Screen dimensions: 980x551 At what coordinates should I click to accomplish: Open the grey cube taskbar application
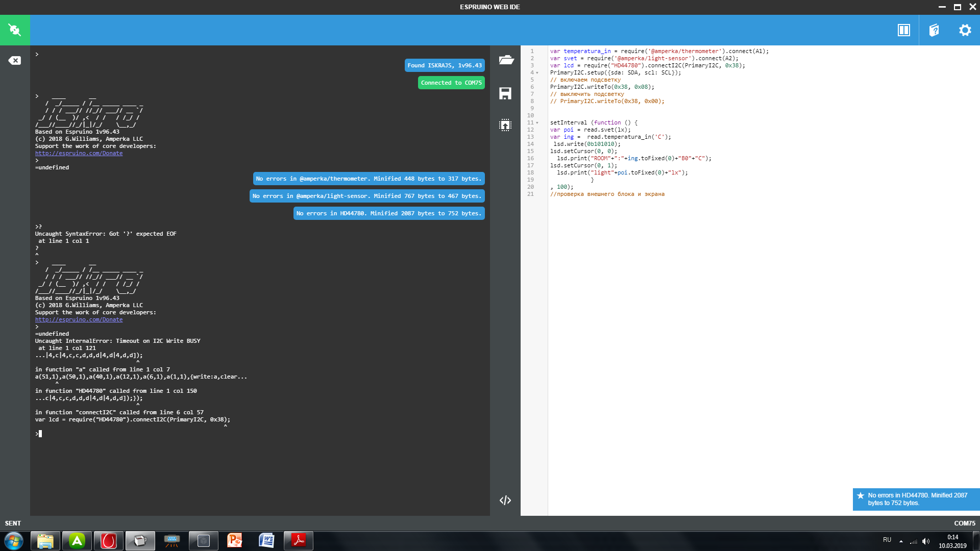[204, 541]
